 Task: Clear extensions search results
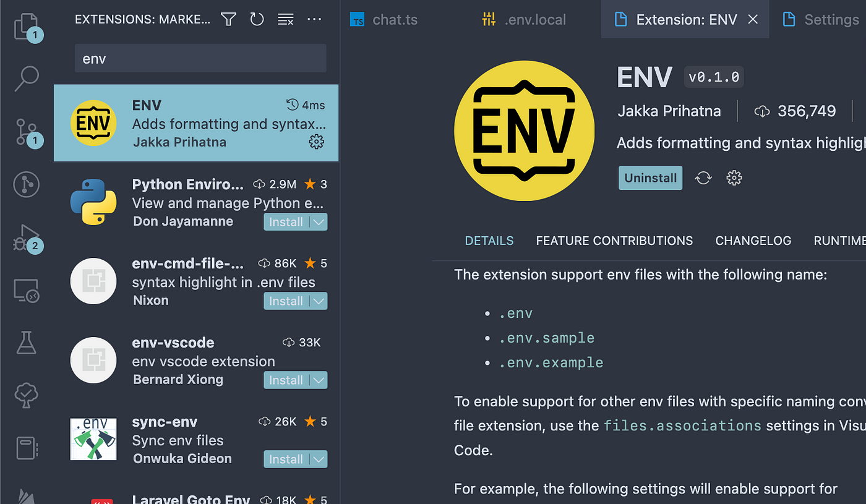pos(285,19)
